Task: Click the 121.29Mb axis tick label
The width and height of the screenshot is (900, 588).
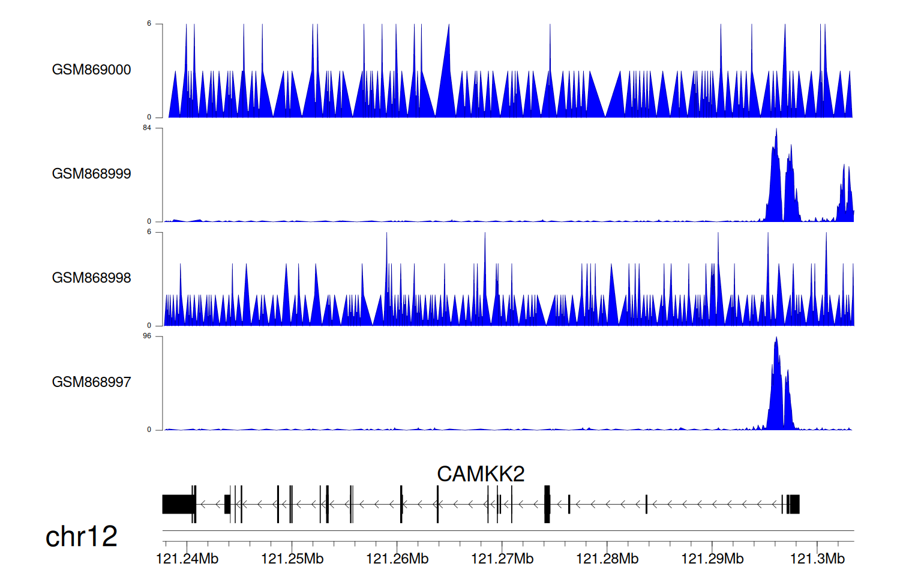Action: coord(712,559)
